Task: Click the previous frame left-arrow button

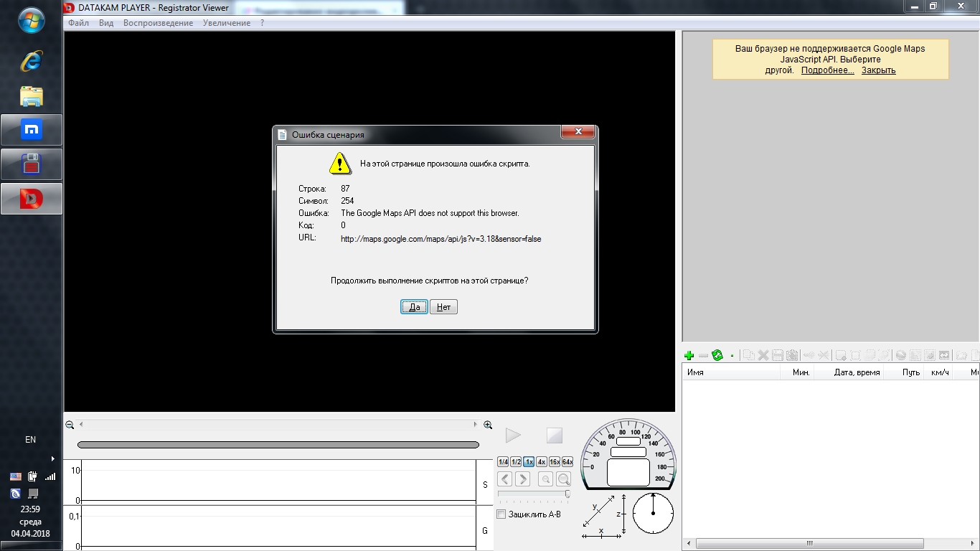Action: click(x=505, y=479)
